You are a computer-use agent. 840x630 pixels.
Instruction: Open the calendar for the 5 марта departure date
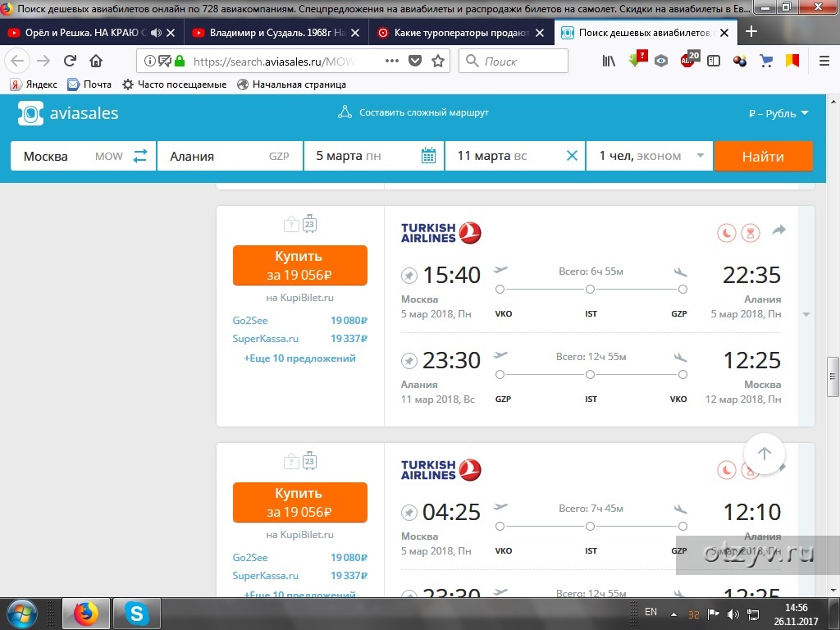[428, 156]
